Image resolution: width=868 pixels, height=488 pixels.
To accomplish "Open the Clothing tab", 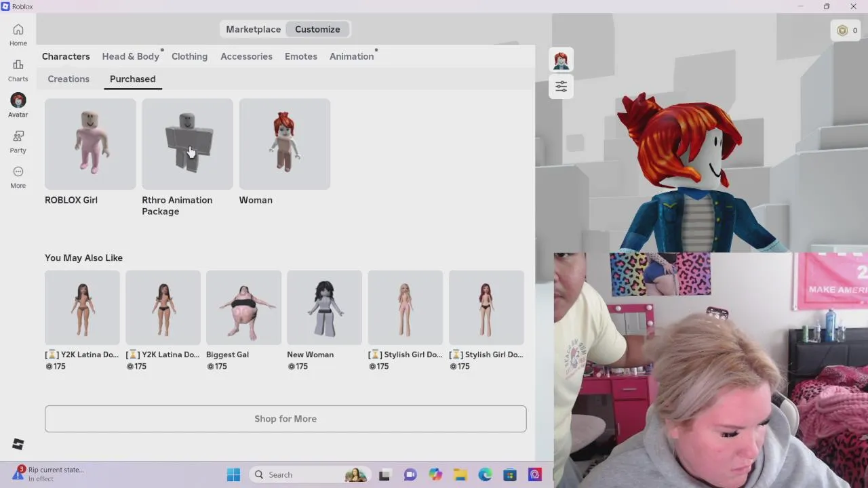I will [189, 56].
